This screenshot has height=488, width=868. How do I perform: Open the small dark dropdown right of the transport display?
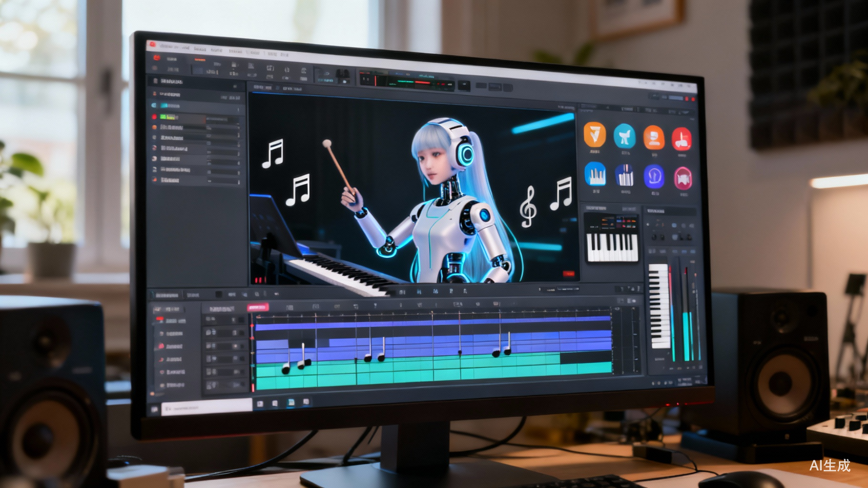coord(464,85)
